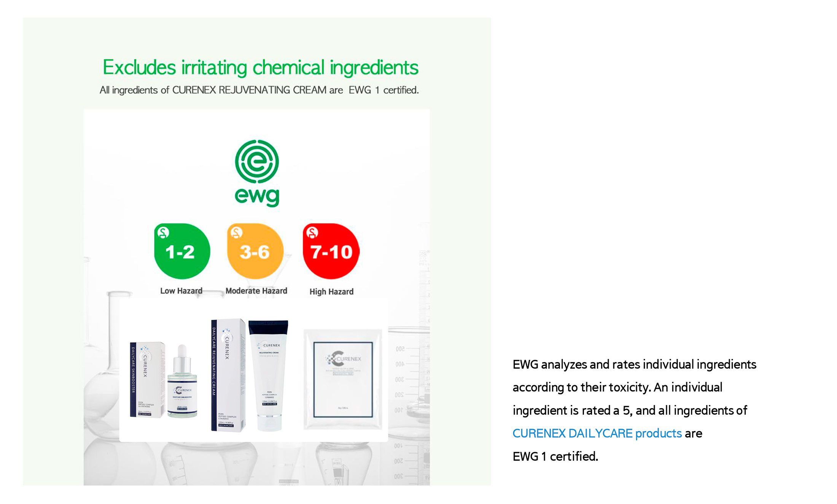Click the green EWG spiral logo
837x504 pixels.
pos(257,161)
